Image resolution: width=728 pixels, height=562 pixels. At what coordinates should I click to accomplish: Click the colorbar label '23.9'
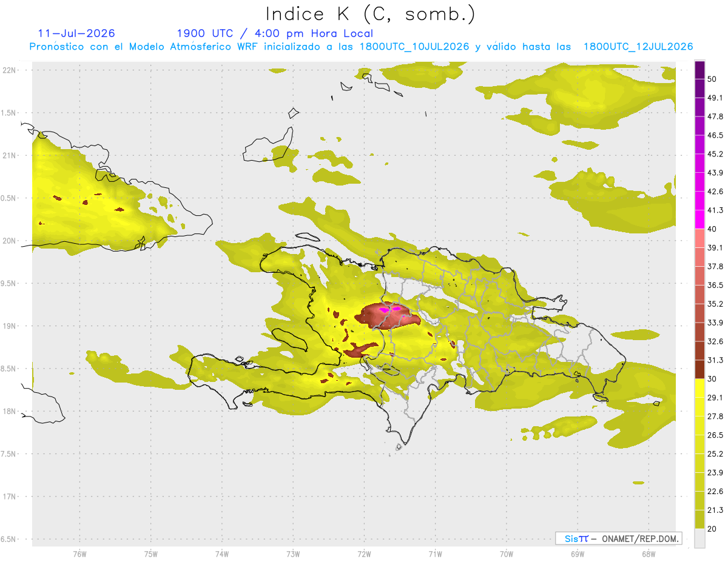pos(715,473)
